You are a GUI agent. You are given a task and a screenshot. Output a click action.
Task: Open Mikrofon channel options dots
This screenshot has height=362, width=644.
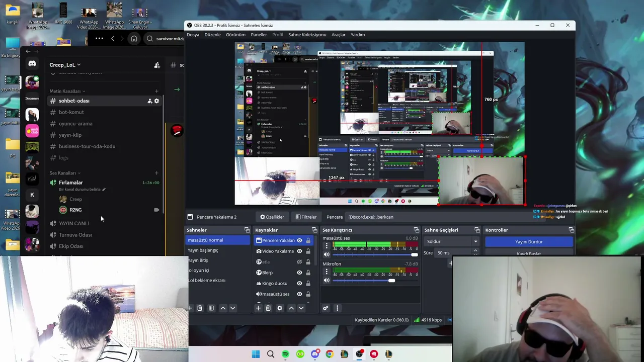[327, 271]
